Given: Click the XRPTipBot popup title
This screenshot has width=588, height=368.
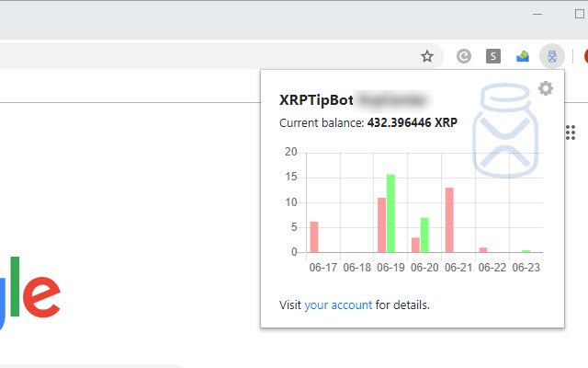Looking at the screenshot, I should coord(316,100).
